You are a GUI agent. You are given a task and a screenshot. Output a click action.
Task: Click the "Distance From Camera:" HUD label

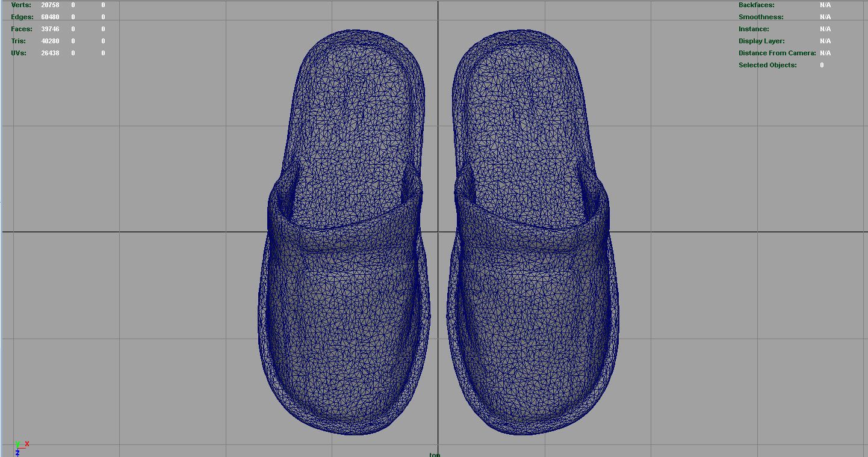pos(777,53)
